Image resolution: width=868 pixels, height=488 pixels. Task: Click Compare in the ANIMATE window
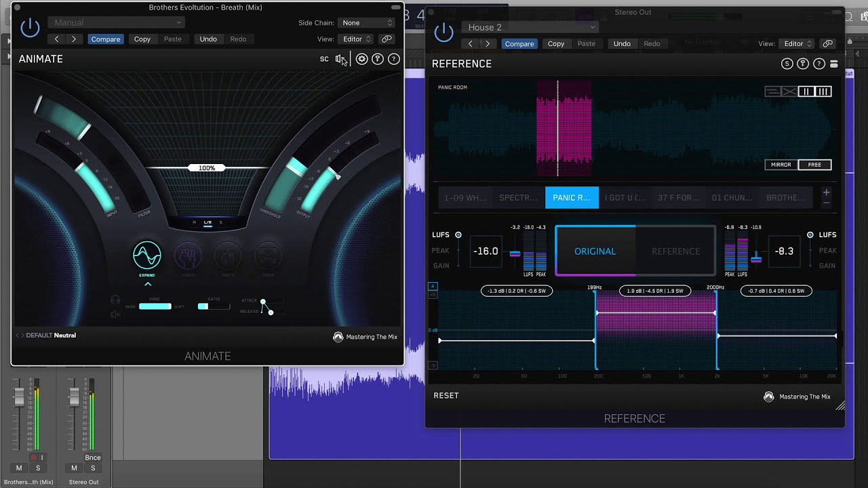(x=106, y=39)
